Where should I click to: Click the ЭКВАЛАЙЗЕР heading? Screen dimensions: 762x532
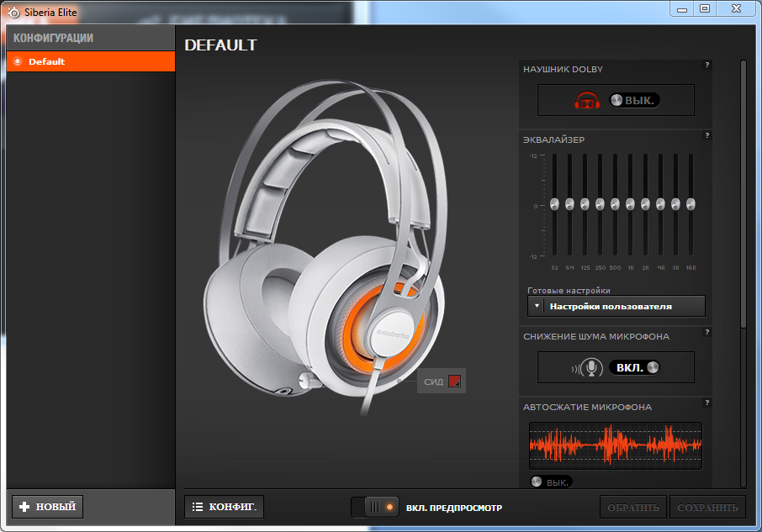coord(553,140)
